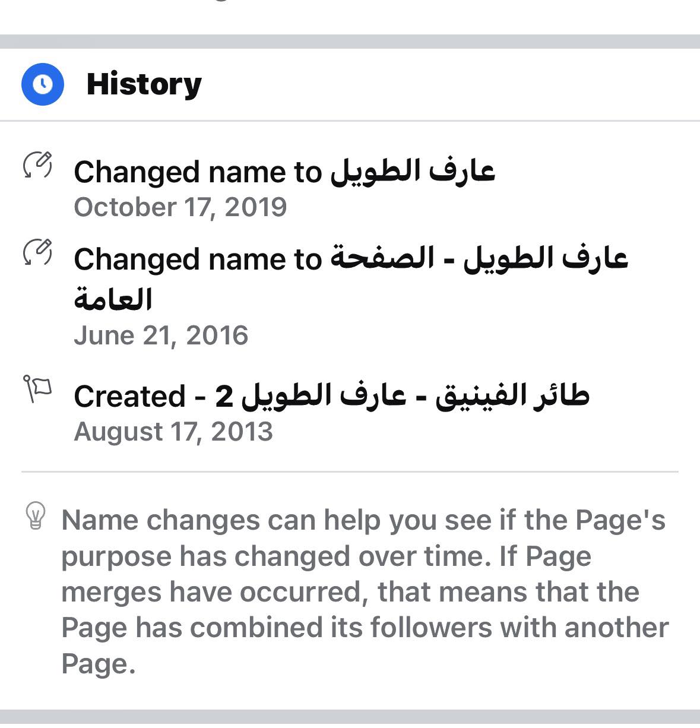700x728 pixels.
Task: Click the gray separator bar above History
Action: click(350, 42)
